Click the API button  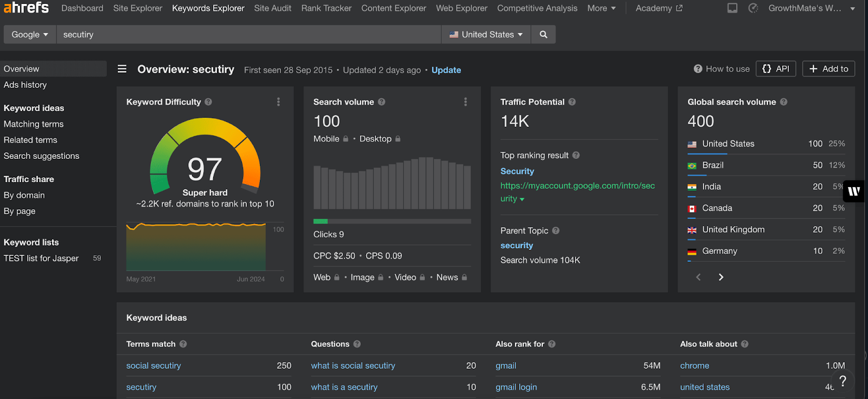pyautogui.click(x=776, y=69)
